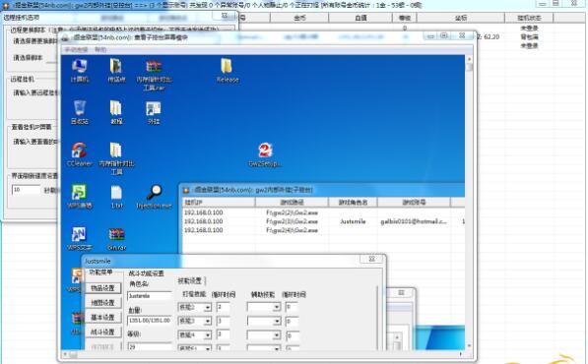Click the 挂机IP column header in sub-console
588x364 pixels.
(219, 203)
